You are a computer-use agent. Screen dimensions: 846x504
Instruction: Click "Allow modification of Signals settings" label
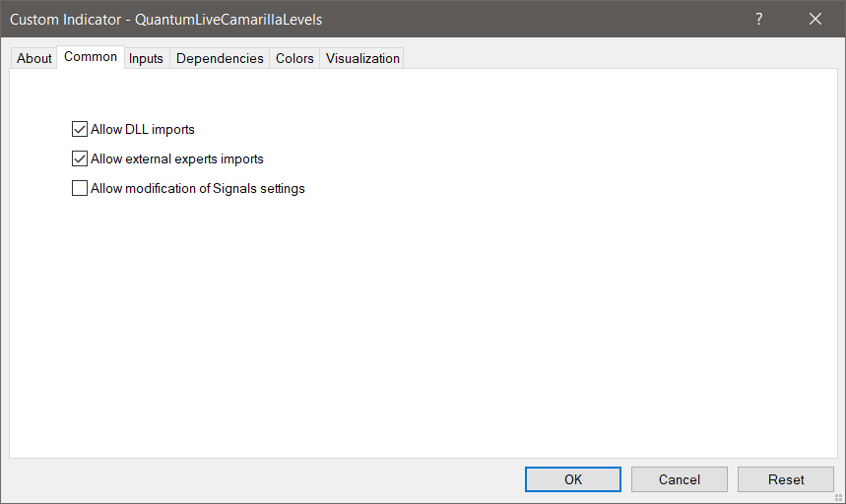tap(198, 188)
